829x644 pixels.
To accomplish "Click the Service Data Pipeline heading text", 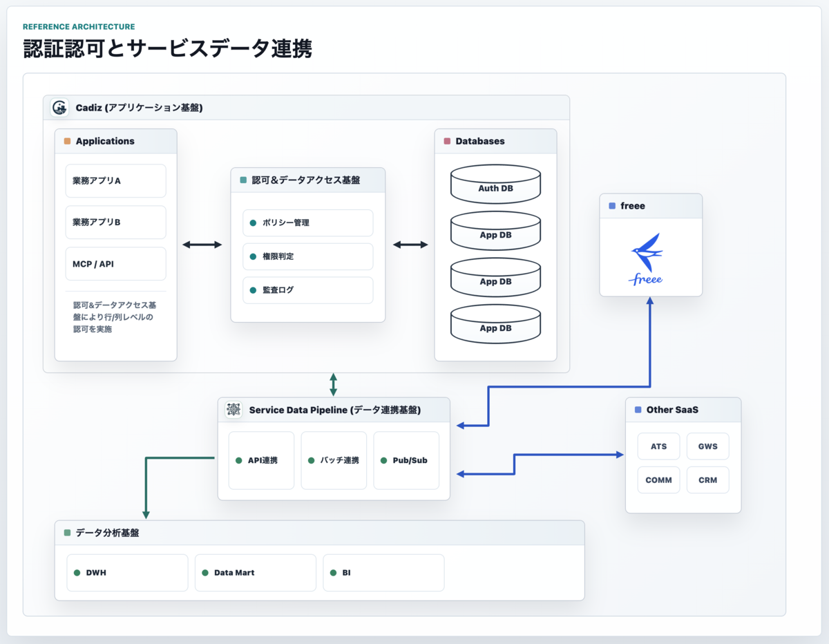I will pyautogui.click(x=335, y=410).
